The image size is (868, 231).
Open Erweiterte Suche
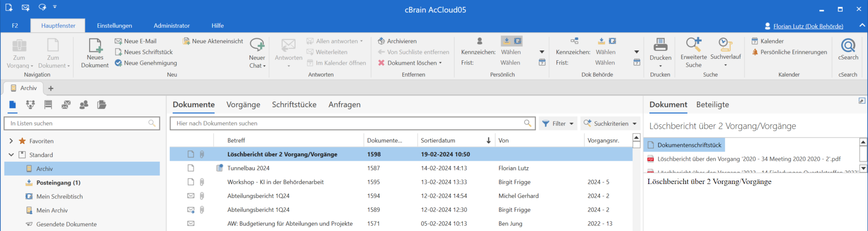[x=693, y=45]
